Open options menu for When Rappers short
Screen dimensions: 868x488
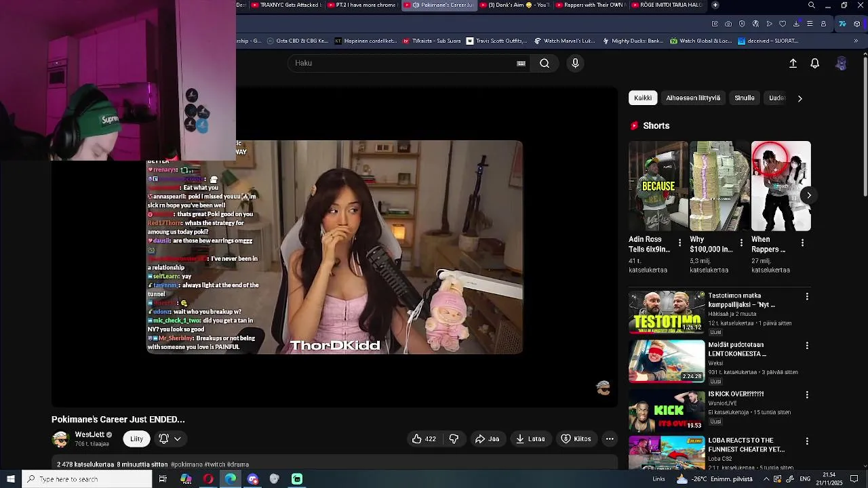coord(802,243)
